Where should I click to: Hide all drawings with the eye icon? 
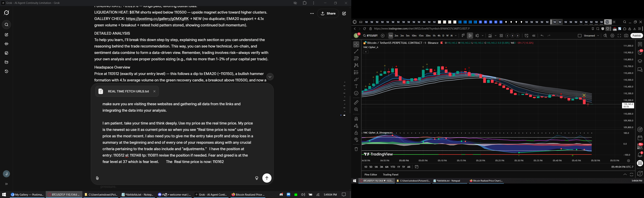click(356, 140)
